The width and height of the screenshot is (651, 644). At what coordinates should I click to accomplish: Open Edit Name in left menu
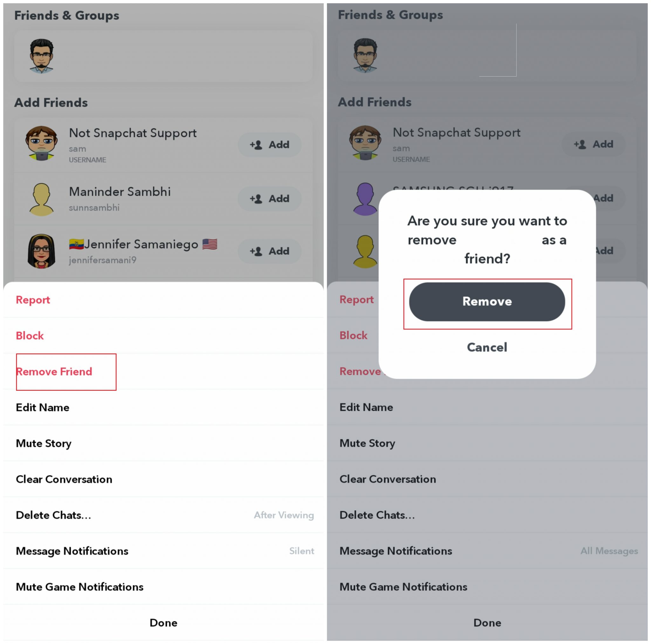pyautogui.click(x=163, y=408)
